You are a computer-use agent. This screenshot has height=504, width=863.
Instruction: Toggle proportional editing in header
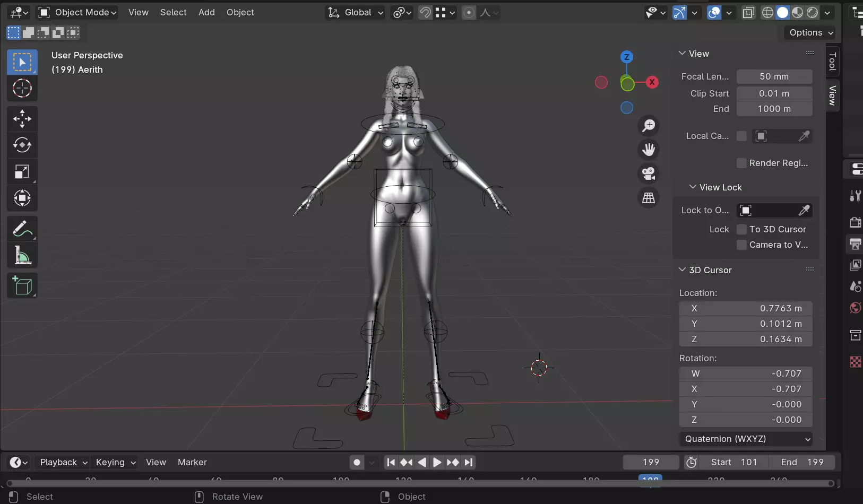pyautogui.click(x=469, y=12)
